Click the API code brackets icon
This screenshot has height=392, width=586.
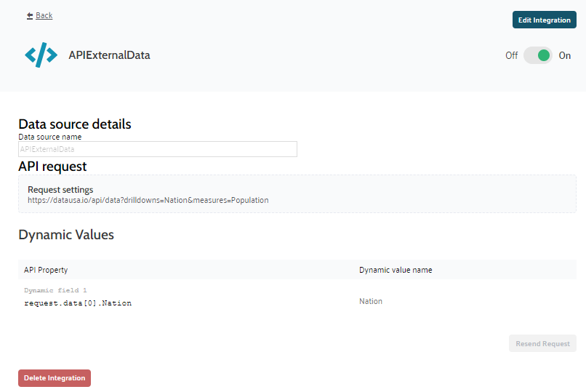[41, 55]
